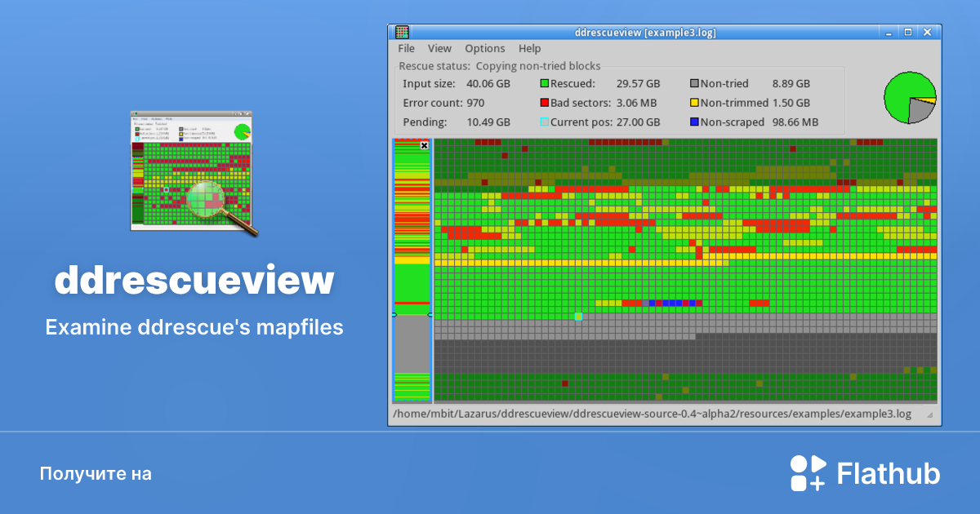Image resolution: width=980 pixels, height=514 pixels.
Task: Click the ddrescueview application screenshot thumbnail
Action: [x=192, y=171]
